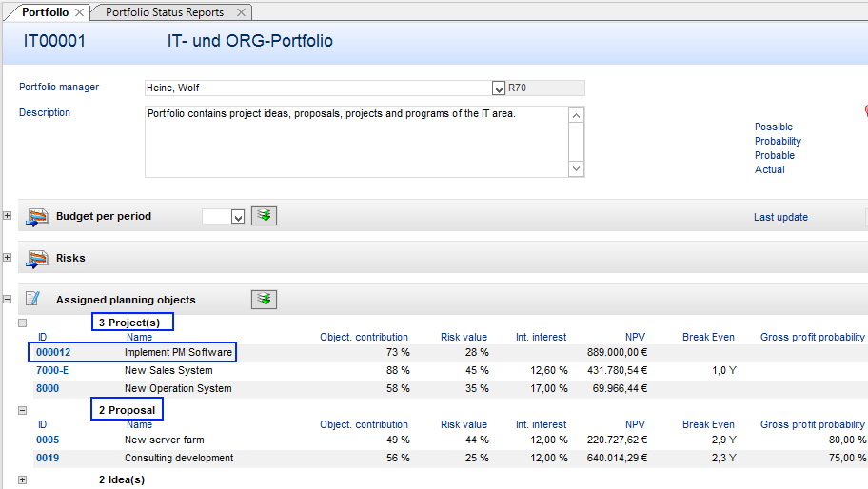Click into the Description text area

click(x=357, y=142)
